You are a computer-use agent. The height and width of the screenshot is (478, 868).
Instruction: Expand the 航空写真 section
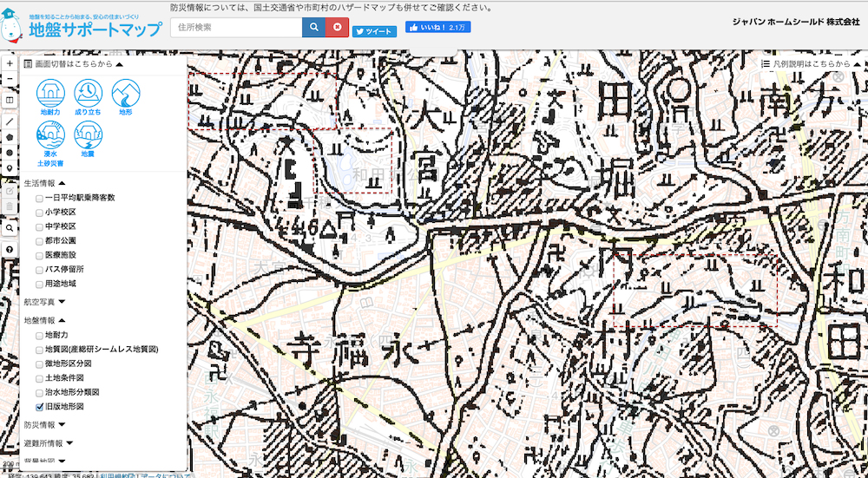point(62,302)
